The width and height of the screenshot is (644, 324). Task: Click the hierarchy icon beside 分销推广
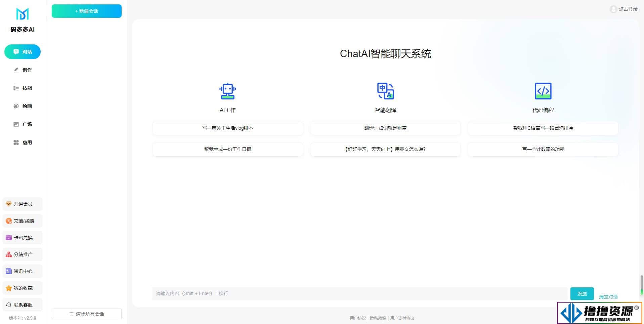click(x=9, y=254)
